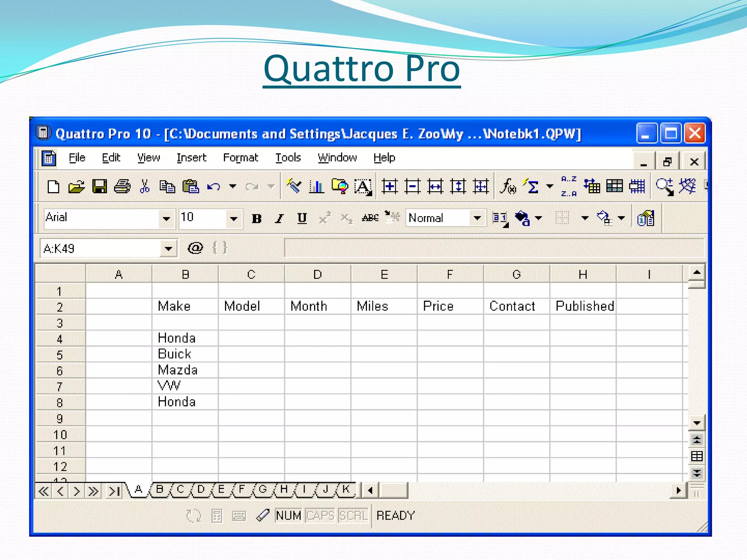Click the text box A icon
747x560 pixels.
363,187
